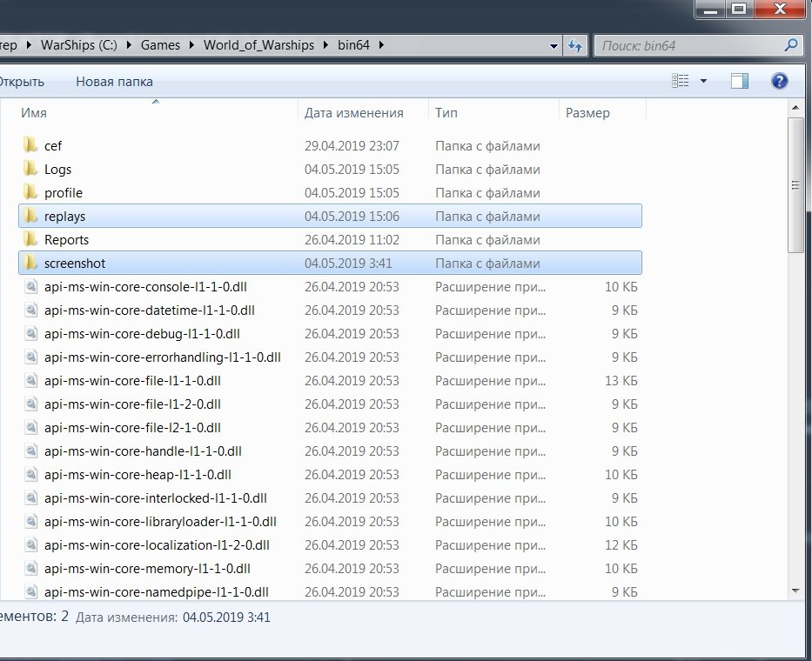Screen dimensions: 812x661
Task: Create folder with Новая папка button
Action: [115, 82]
